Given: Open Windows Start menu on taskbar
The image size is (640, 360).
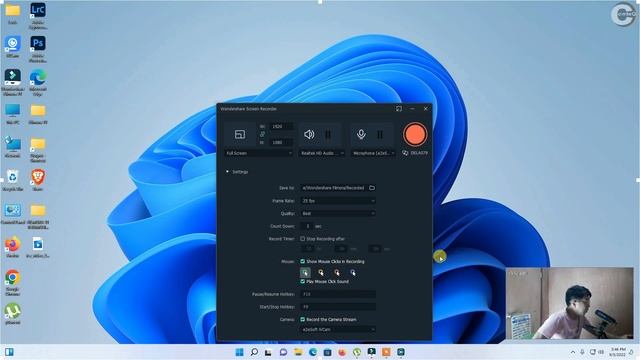Looking at the screenshot, I should [240, 352].
